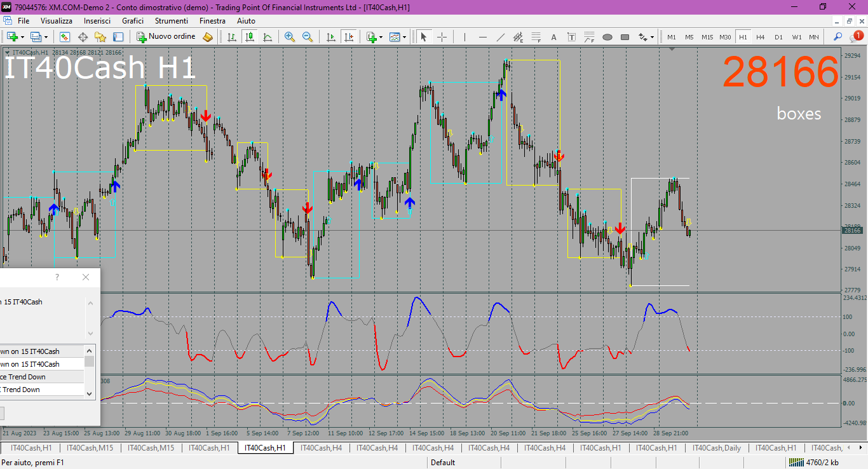Expand the Profiles dropdown arrow
This screenshot has width=868, height=469.
click(x=46, y=37)
